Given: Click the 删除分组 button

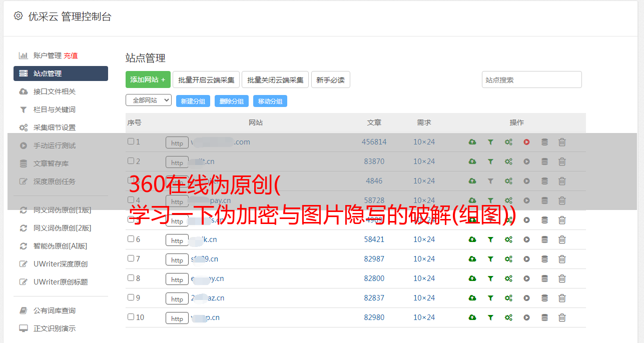Looking at the screenshot, I should [x=232, y=101].
